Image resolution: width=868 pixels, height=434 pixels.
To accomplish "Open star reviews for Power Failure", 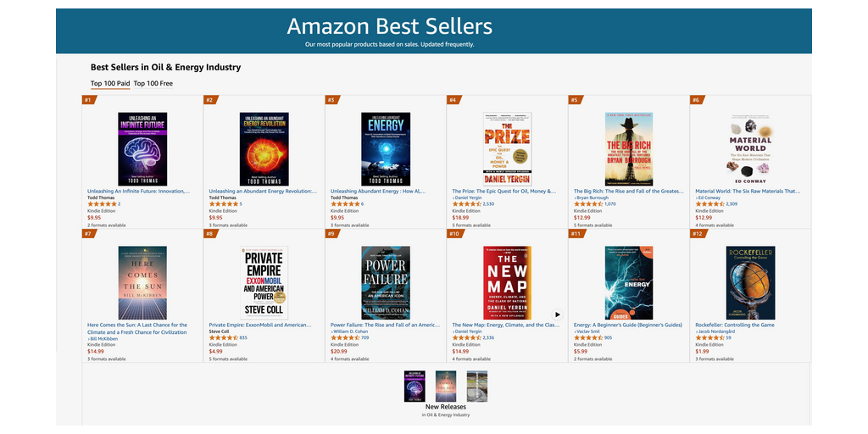I will point(344,337).
